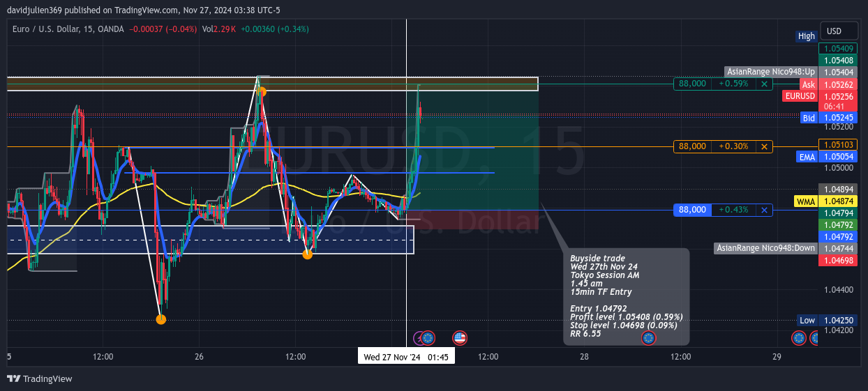
Task: Open the EU event icon overlapping the lightning icon
Action: [x=428, y=338]
